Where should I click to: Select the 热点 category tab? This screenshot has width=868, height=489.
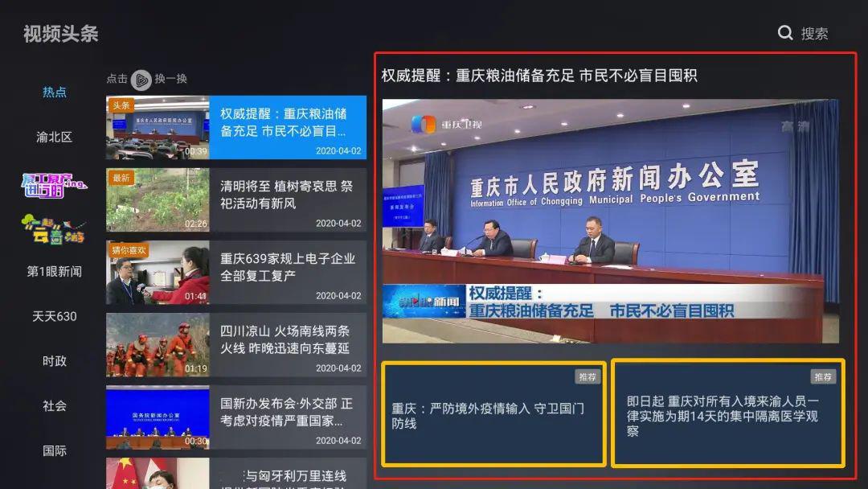click(54, 92)
